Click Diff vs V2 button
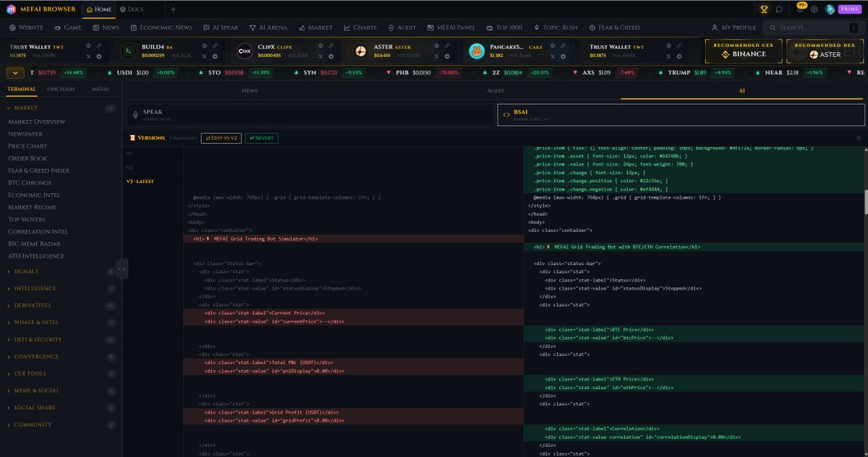 [221, 137]
